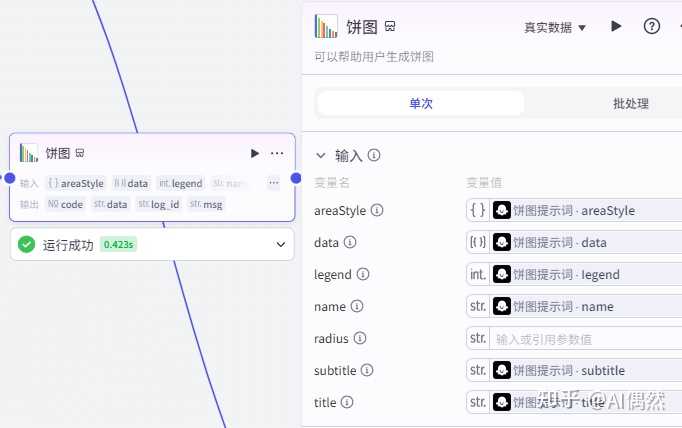The height and width of the screenshot is (428, 682).
Task: Click the info icon beside title
Action: [347, 402]
